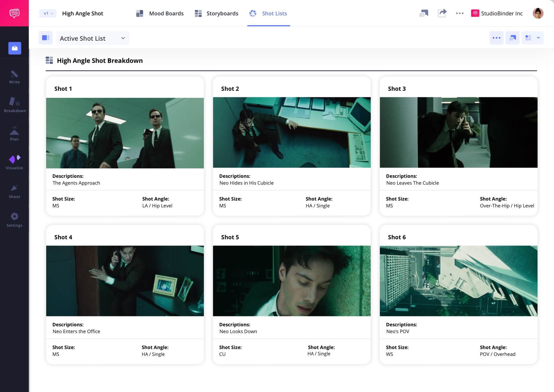This screenshot has height=392, width=554.
Task: Select the Visualize sidebar icon
Action: tap(15, 162)
